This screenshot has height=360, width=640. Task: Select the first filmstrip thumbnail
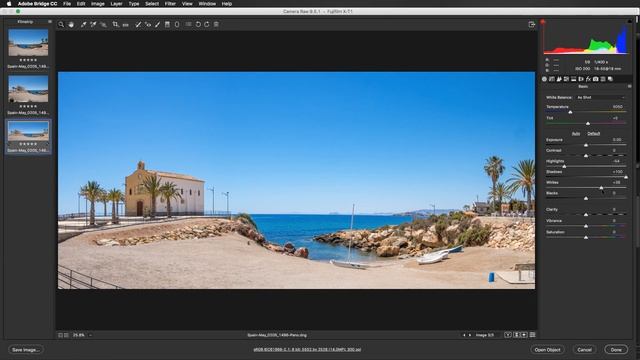click(x=28, y=42)
